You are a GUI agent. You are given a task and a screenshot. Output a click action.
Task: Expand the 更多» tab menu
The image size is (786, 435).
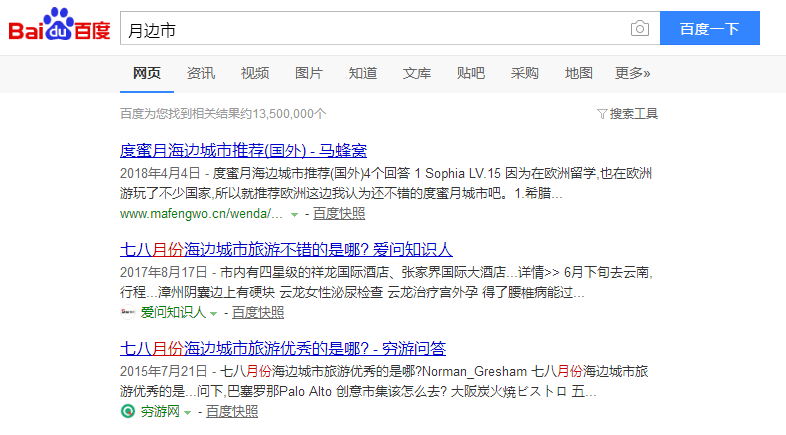pos(633,73)
